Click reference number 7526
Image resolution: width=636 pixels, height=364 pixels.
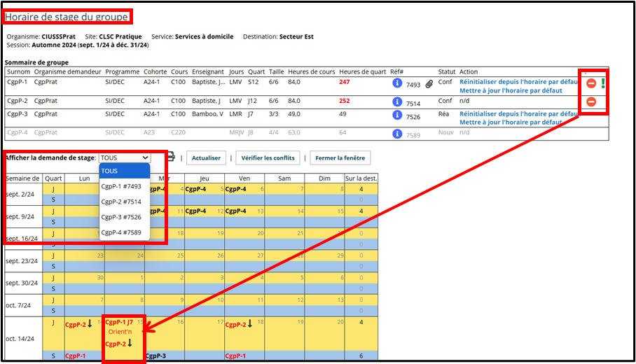413,117
